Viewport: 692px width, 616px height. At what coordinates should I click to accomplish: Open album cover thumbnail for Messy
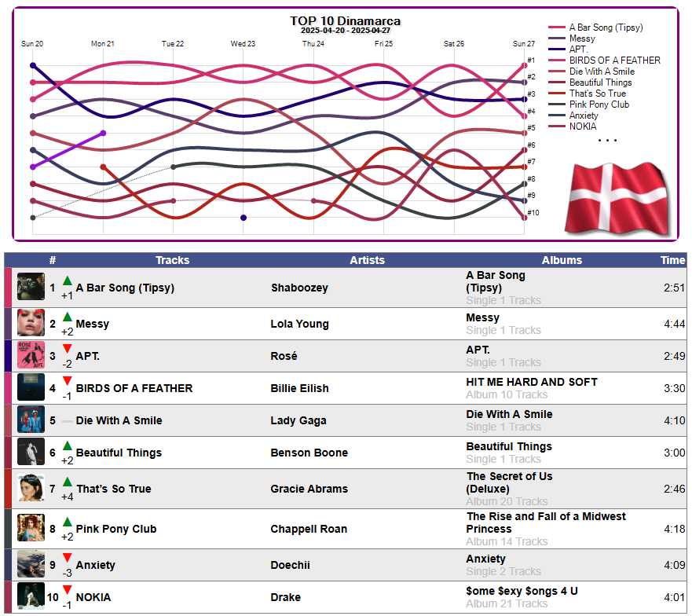pos(31,323)
